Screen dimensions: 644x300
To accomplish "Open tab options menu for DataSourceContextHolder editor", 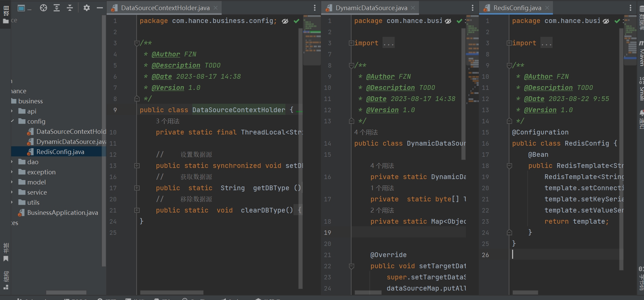I will [x=314, y=8].
